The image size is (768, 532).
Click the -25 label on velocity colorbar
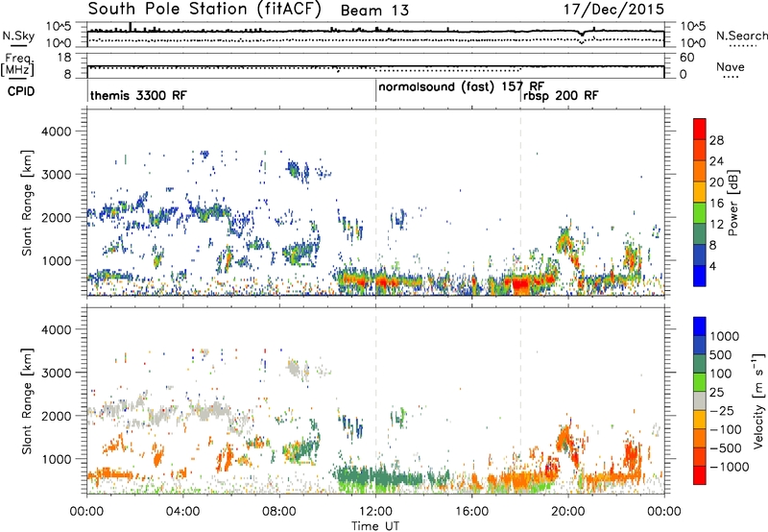tap(720, 410)
